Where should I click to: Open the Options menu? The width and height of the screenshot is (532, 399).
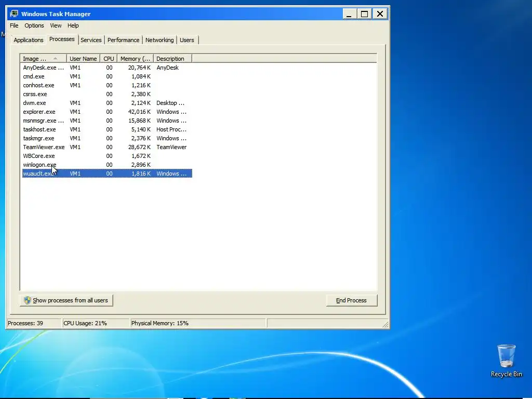tap(34, 25)
